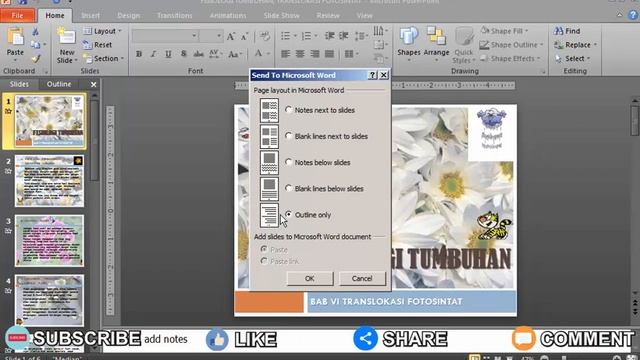Choose the Paste radio option

(x=264, y=249)
